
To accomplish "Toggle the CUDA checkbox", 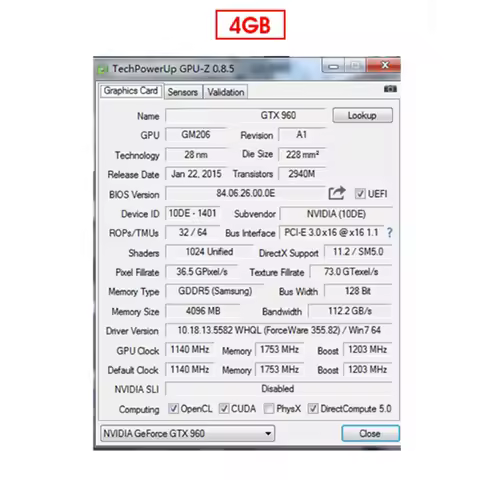I will tap(224, 408).
